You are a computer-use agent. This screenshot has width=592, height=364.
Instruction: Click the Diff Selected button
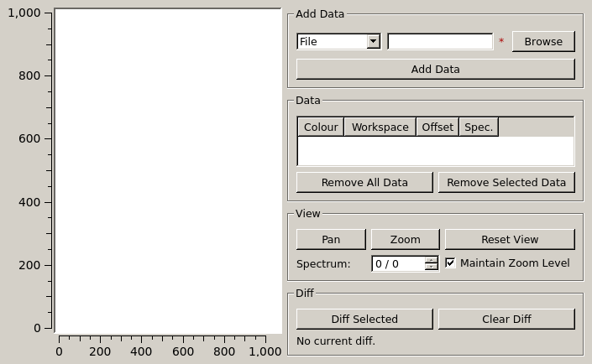click(364, 319)
